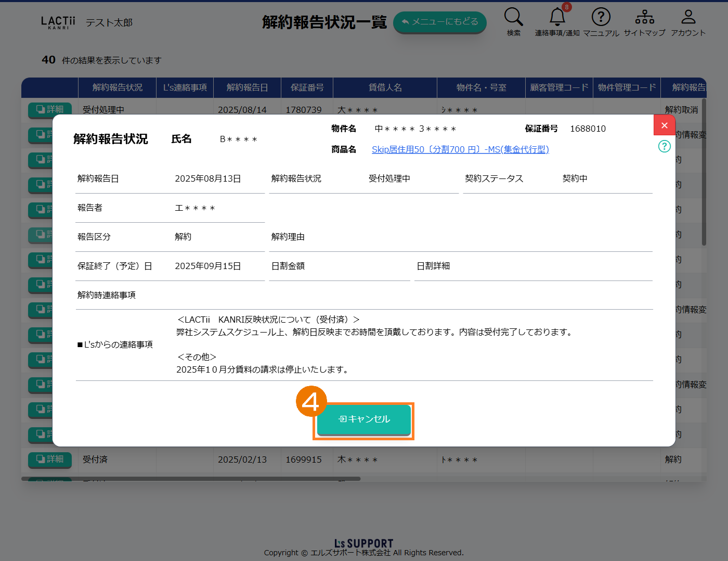The height and width of the screenshot is (561, 728).
Task: Close the dialog with red X
Action: point(664,125)
